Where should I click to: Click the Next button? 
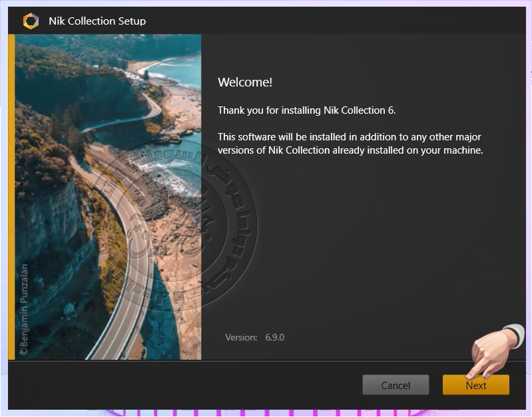(x=475, y=385)
